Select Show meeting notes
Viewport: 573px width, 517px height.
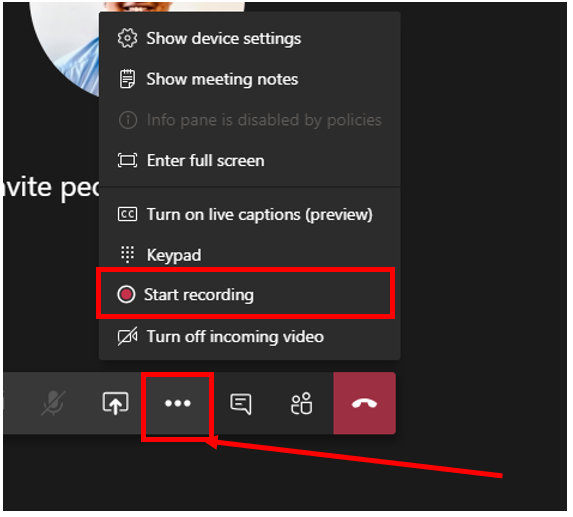coord(222,79)
